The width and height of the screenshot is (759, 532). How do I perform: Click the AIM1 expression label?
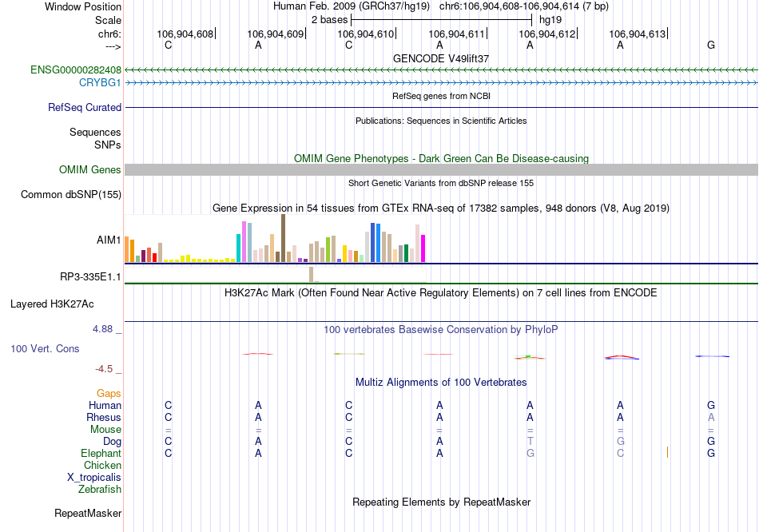tap(109, 240)
